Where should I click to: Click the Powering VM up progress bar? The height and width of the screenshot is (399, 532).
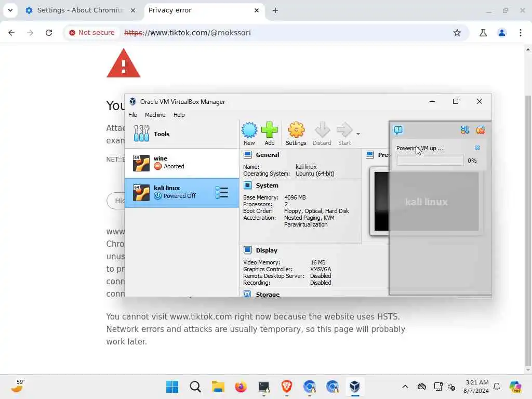(x=430, y=161)
